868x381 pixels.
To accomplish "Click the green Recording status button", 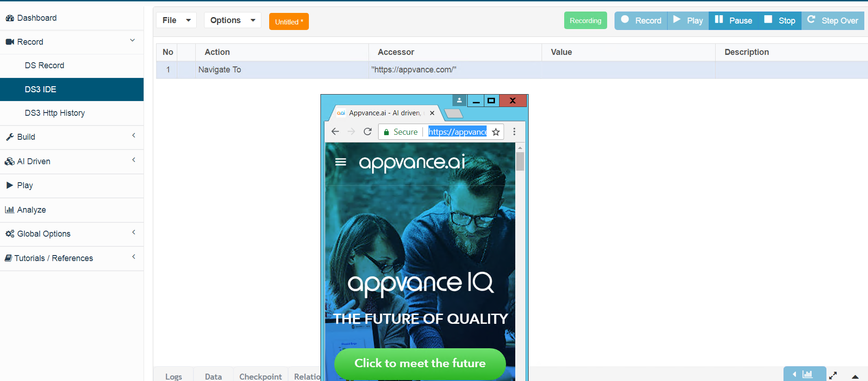I will pyautogui.click(x=585, y=20).
